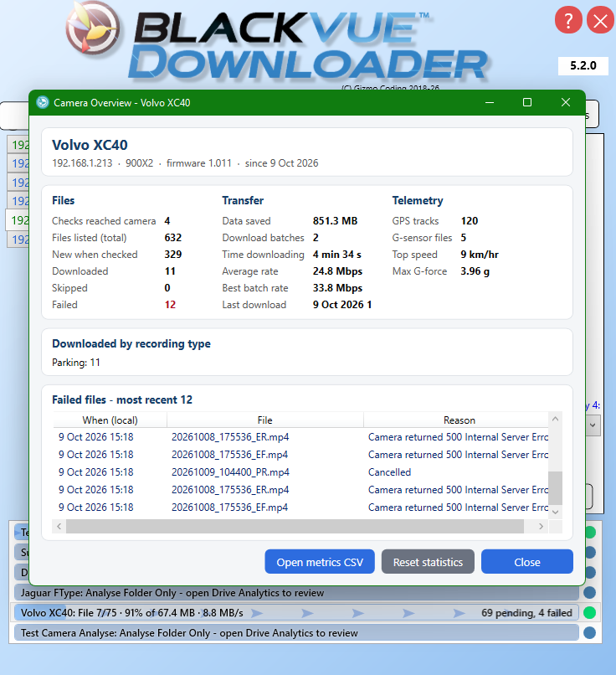Viewport: 616px width, 675px height.
Task: Select the failed row 20261009_104400_PR.mp4
Action: pos(300,472)
